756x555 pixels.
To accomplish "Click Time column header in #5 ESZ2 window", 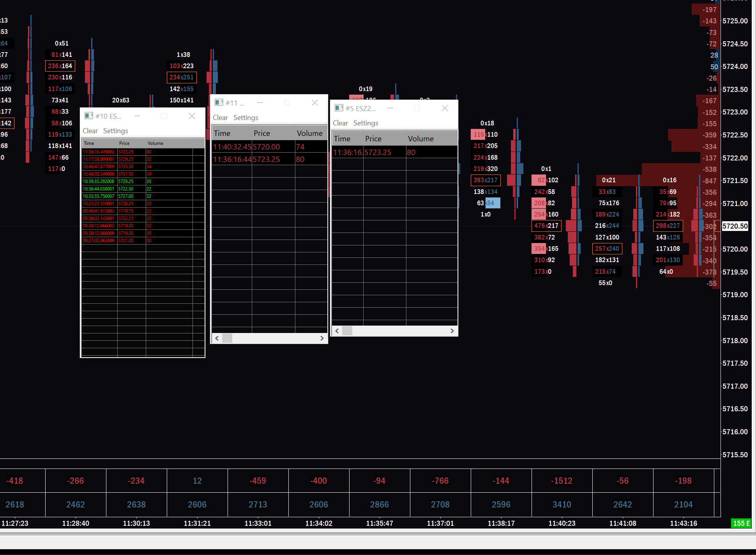I will (x=342, y=139).
